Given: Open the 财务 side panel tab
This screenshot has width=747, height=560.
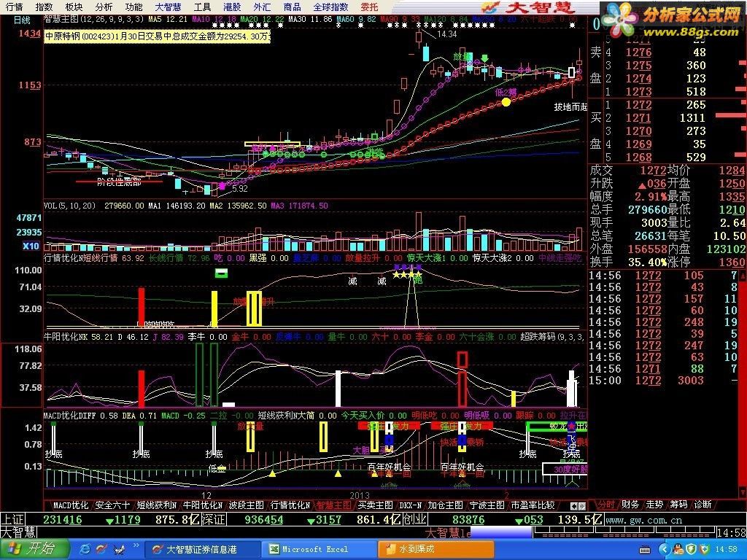Looking at the screenshot, I should click(x=630, y=505).
